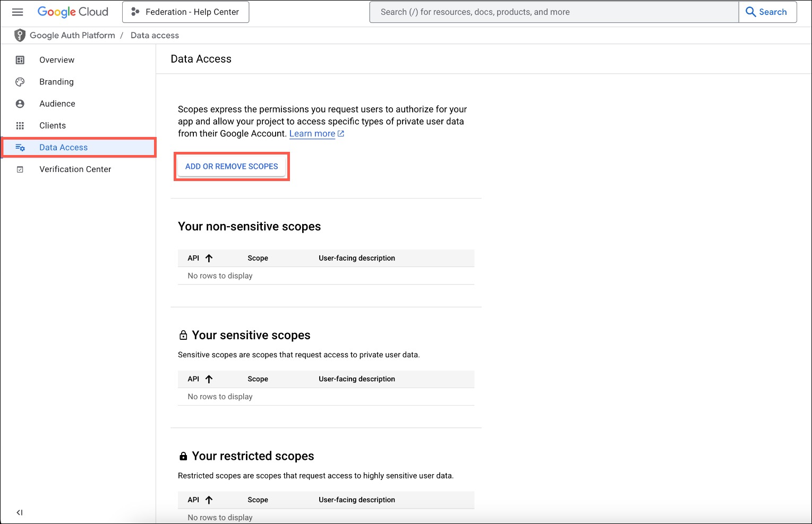
Task: Open Verification Center via its checkmark icon
Action: (x=20, y=169)
